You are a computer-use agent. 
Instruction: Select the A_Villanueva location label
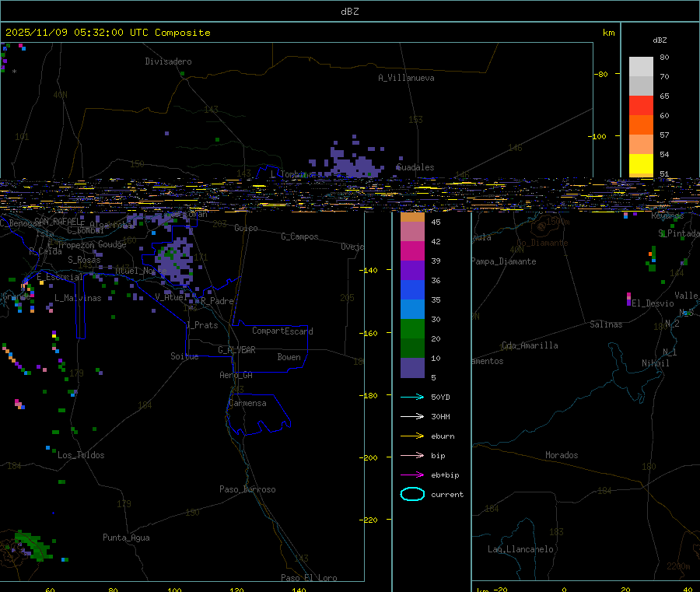[x=406, y=78]
